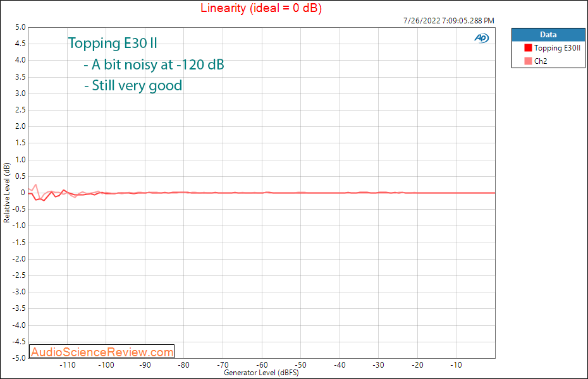Click the -5.0 y-axis tick label
Viewport: 588px width, 379px height.
click(x=19, y=358)
